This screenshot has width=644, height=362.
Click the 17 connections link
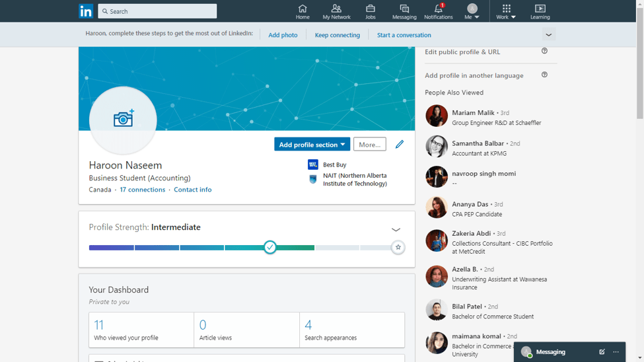pyautogui.click(x=143, y=190)
